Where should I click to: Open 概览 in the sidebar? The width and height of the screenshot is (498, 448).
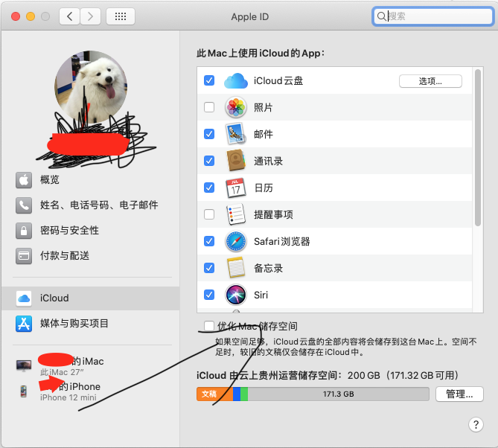91,180
